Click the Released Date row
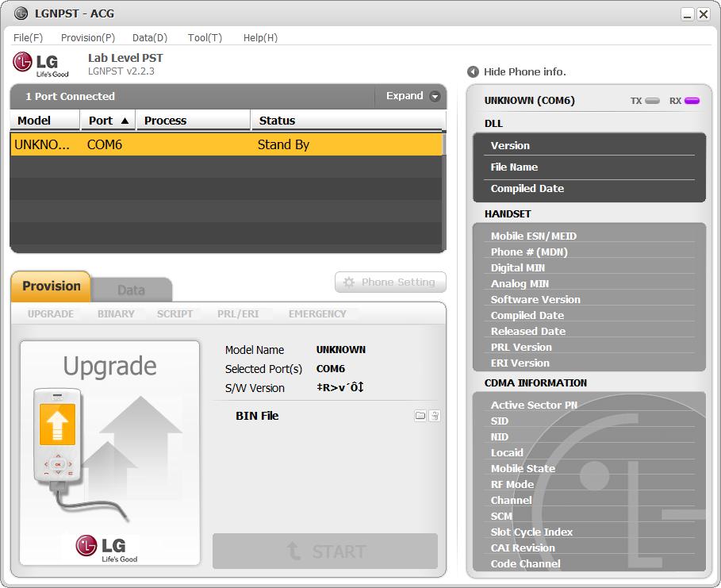 click(x=589, y=331)
